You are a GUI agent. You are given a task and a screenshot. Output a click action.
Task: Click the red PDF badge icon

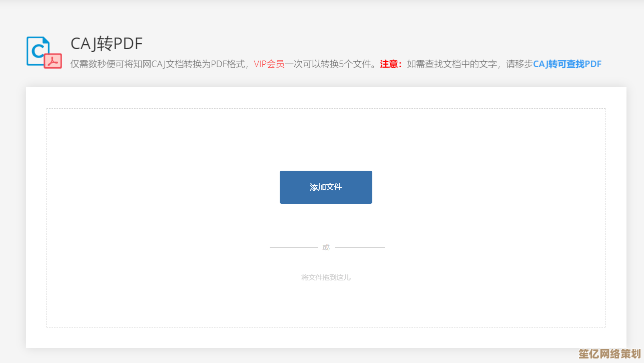53,61
